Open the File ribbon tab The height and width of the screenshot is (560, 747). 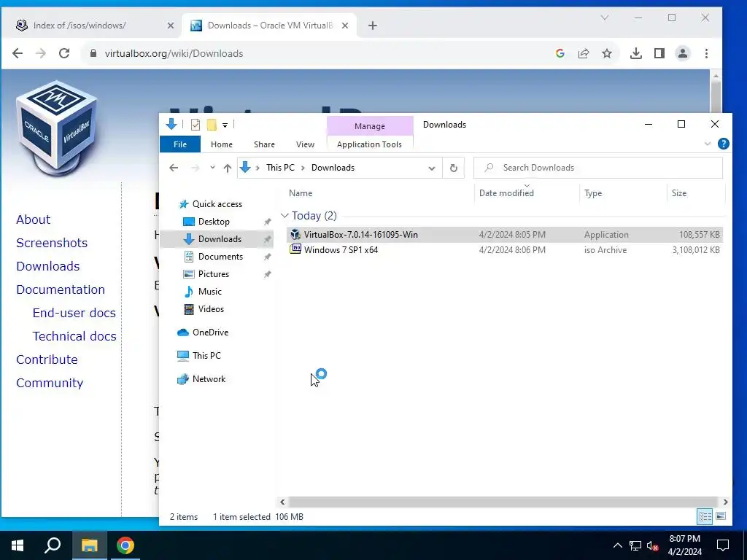(x=180, y=144)
